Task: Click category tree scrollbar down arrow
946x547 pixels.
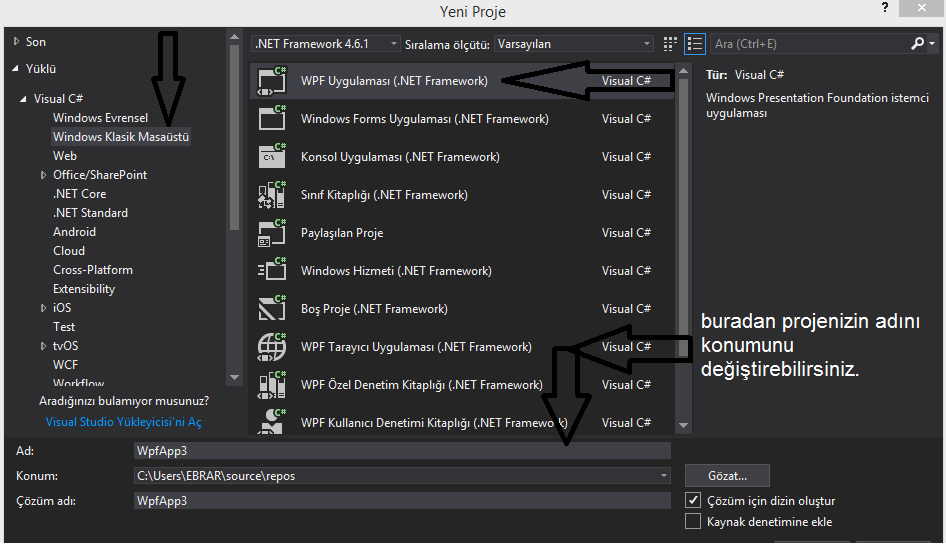Action: (235, 378)
